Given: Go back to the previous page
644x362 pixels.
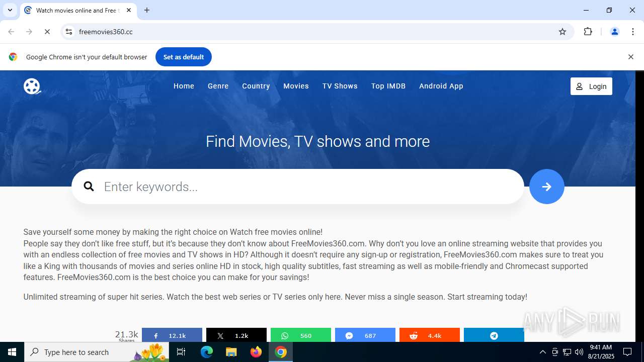Looking at the screenshot, I should pyautogui.click(x=11, y=32).
